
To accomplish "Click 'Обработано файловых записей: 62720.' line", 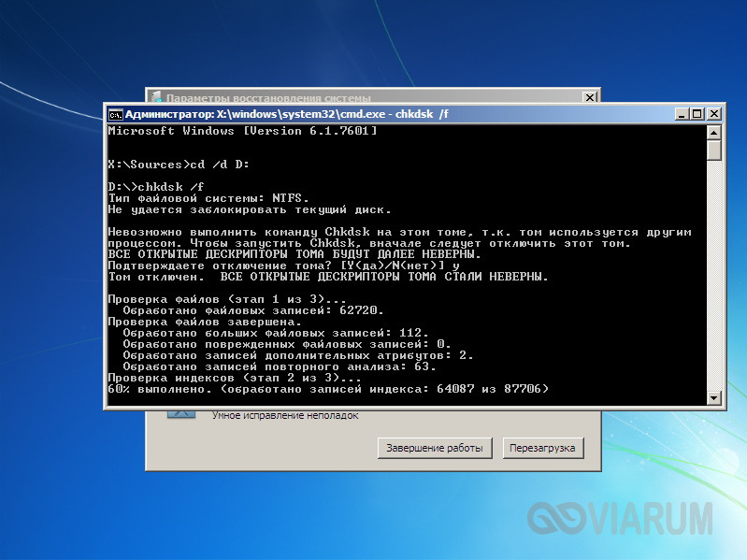I will [253, 311].
